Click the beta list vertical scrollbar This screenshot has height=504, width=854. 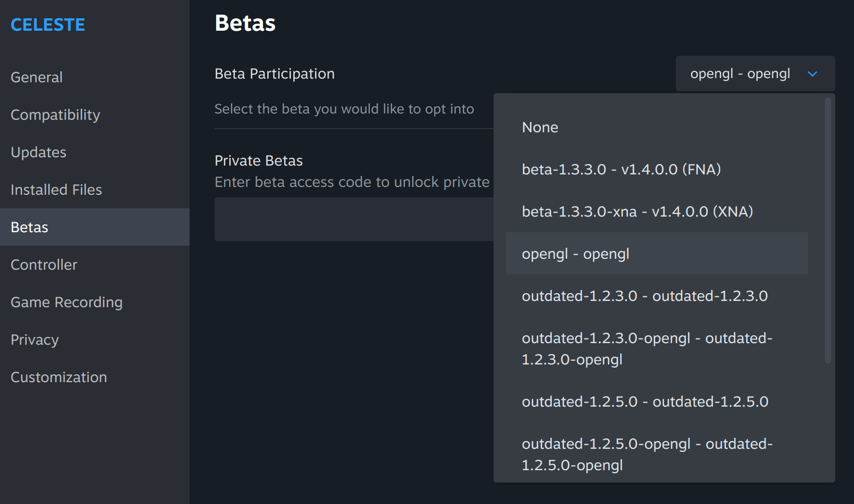coord(828,230)
